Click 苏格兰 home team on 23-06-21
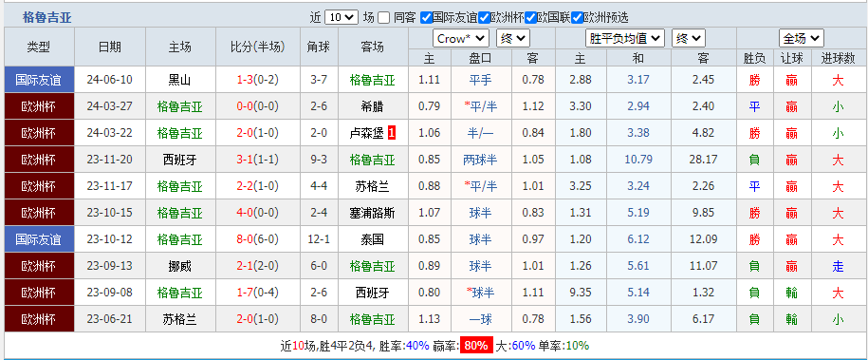The width and height of the screenshot is (868, 360). click(x=180, y=319)
